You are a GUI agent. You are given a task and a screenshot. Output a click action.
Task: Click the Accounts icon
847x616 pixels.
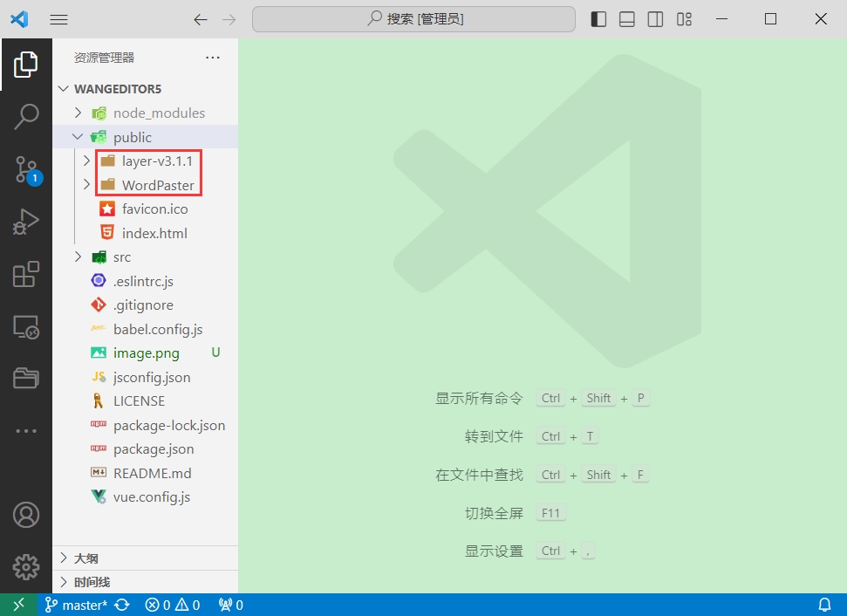pyautogui.click(x=26, y=515)
